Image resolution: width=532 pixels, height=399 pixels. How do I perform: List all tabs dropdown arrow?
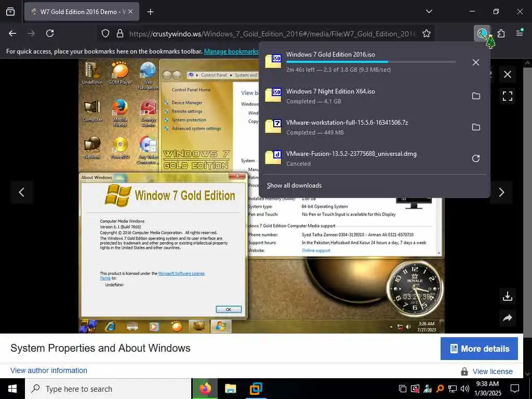[429, 11]
